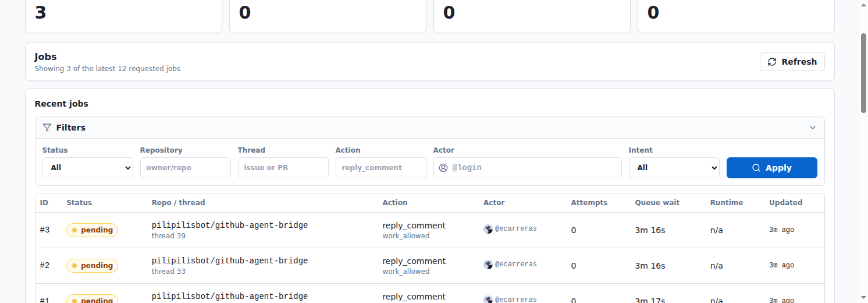Viewport: 868px width, 303px height.
Task: Focus the Repository owner/repo input
Action: pos(186,168)
